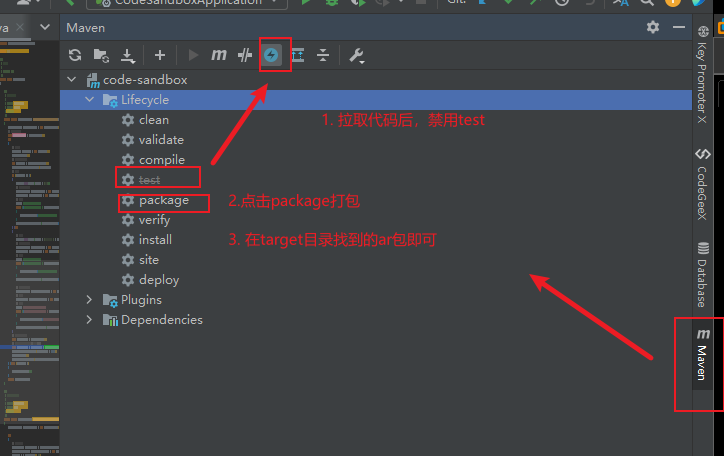Select the package lifecycle goal

click(x=163, y=200)
